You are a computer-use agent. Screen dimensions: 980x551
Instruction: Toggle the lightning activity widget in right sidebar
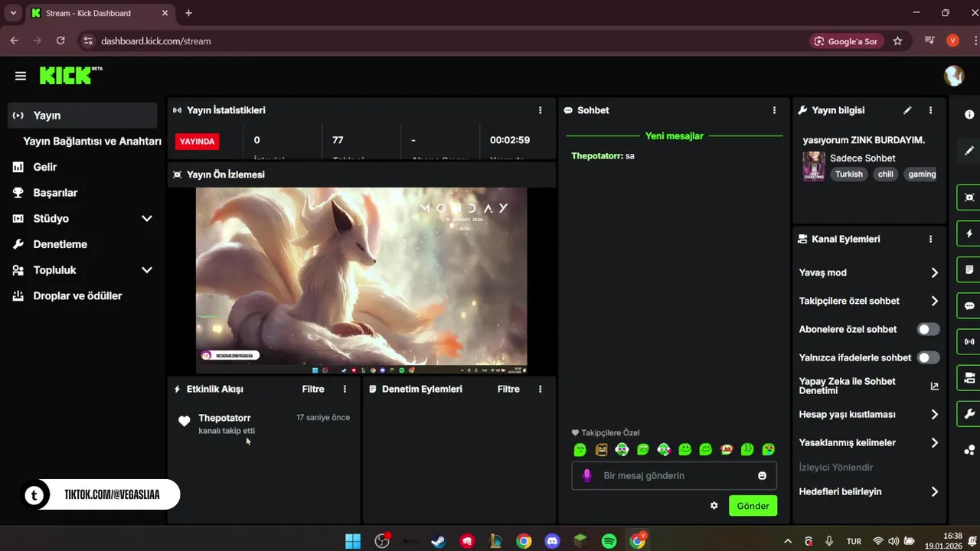969,233
